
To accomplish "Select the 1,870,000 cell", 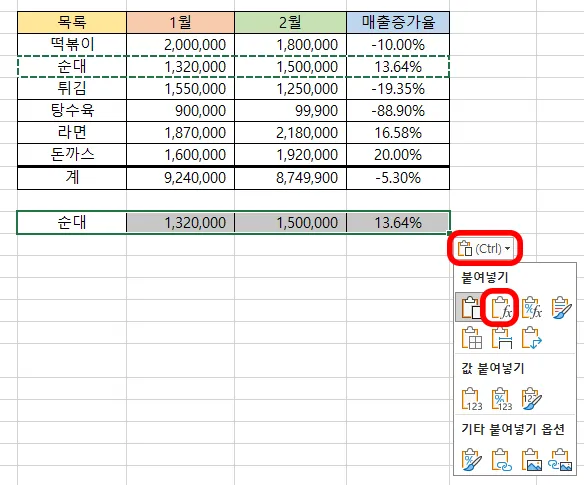I will coord(181,133).
